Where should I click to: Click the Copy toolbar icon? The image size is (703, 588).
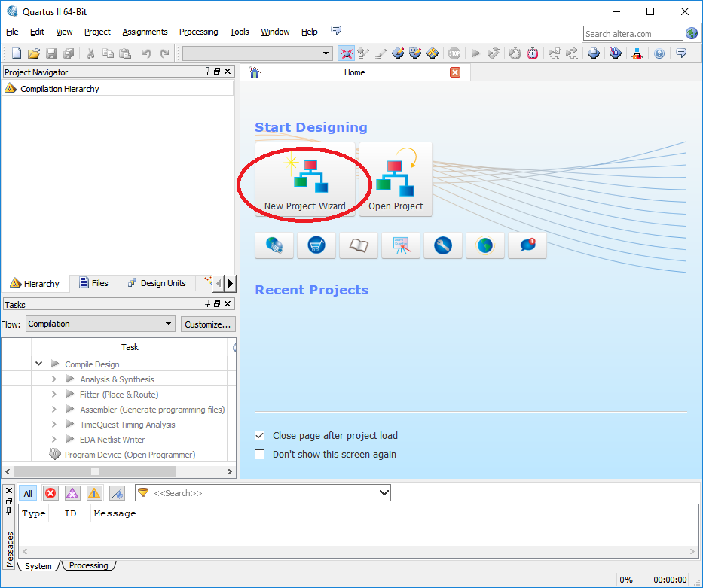(x=108, y=53)
